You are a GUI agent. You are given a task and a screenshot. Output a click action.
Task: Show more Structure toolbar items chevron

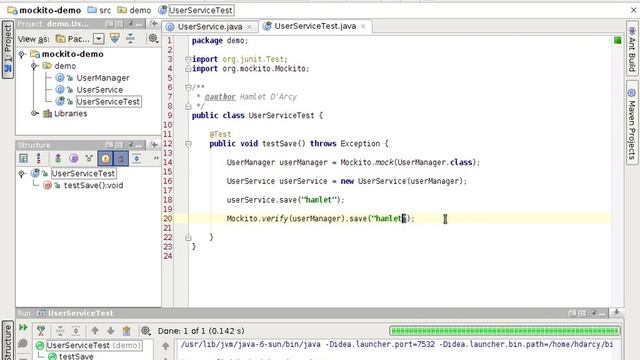[x=156, y=158]
